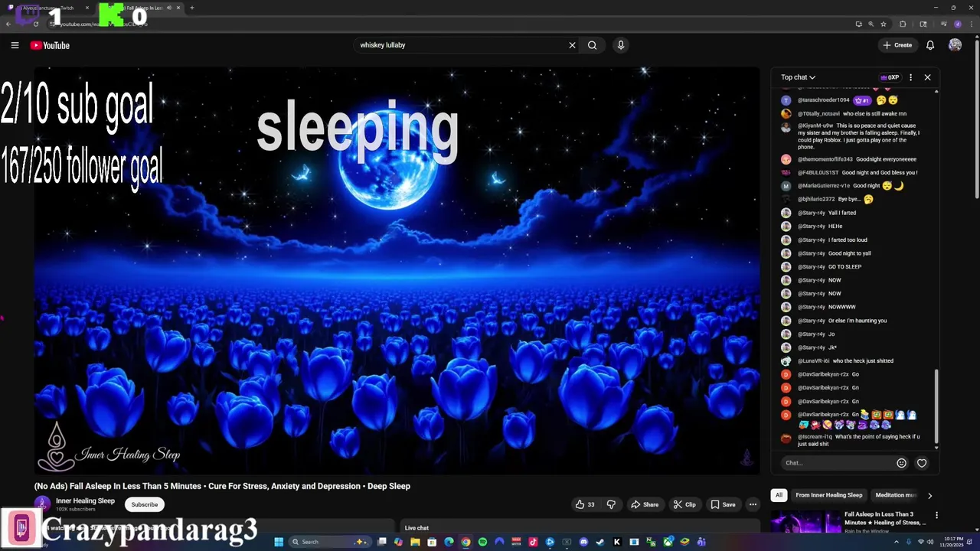Share this sleep video

pos(645,504)
